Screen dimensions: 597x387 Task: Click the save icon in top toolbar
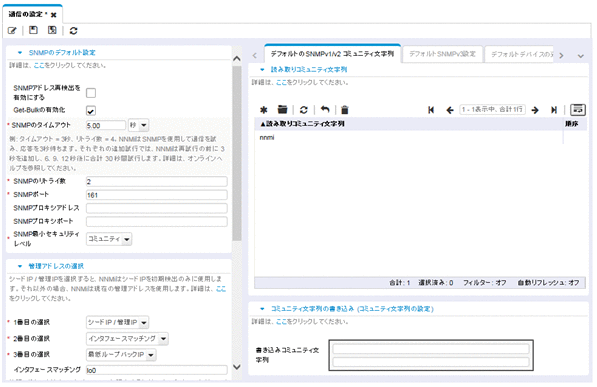pos(34,30)
